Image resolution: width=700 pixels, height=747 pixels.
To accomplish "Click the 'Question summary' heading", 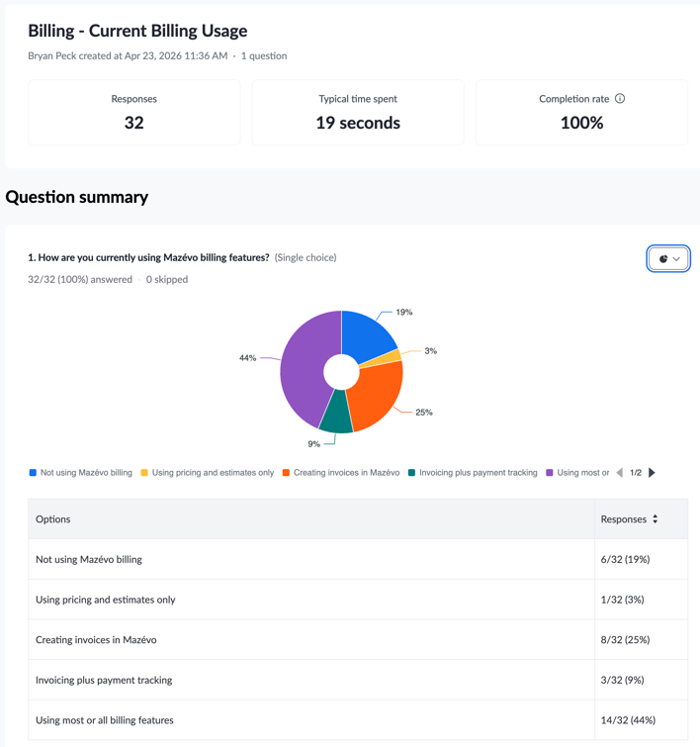I will (x=77, y=197).
